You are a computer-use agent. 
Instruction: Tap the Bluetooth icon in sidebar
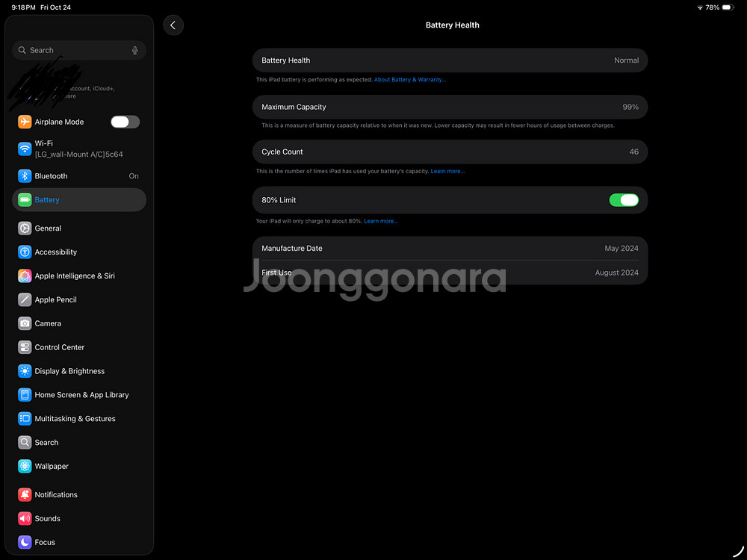(25, 176)
